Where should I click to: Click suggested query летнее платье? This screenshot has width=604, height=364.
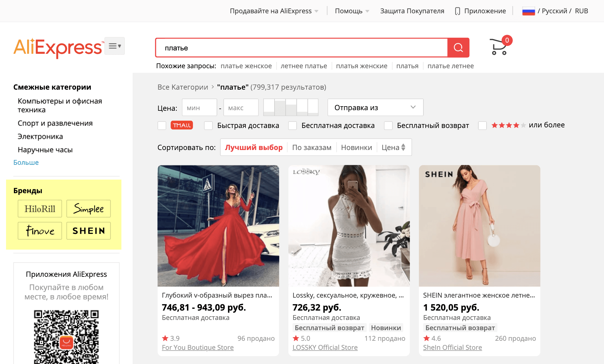tap(304, 66)
